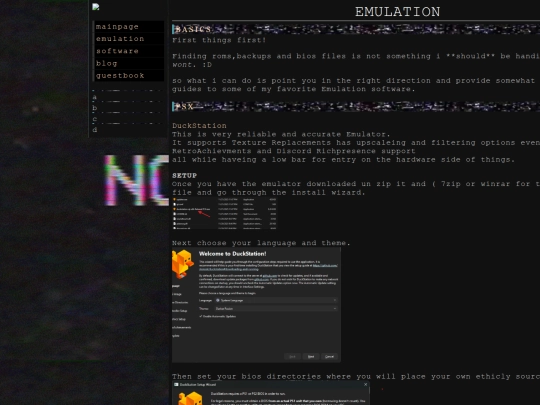Click the EMULATION page title
540x405 pixels.
point(397,12)
